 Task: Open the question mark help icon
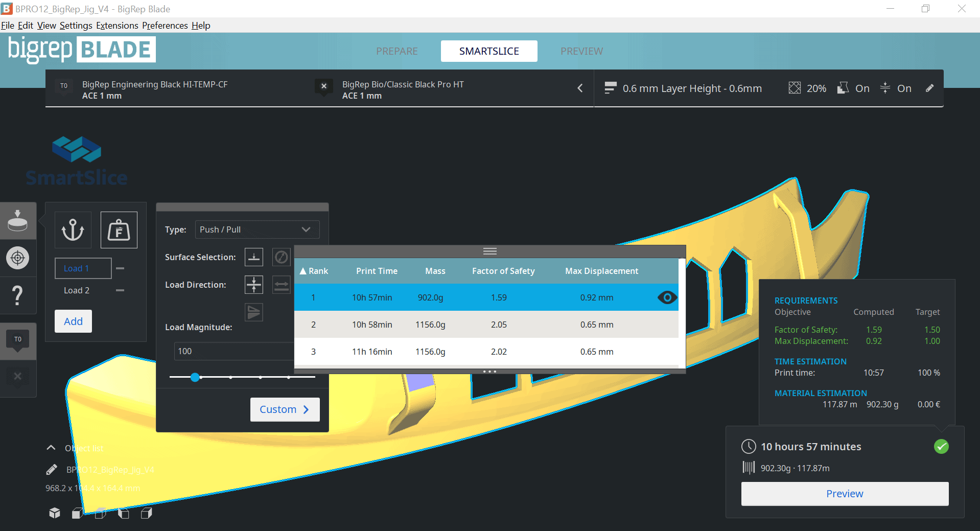pyautogui.click(x=18, y=295)
